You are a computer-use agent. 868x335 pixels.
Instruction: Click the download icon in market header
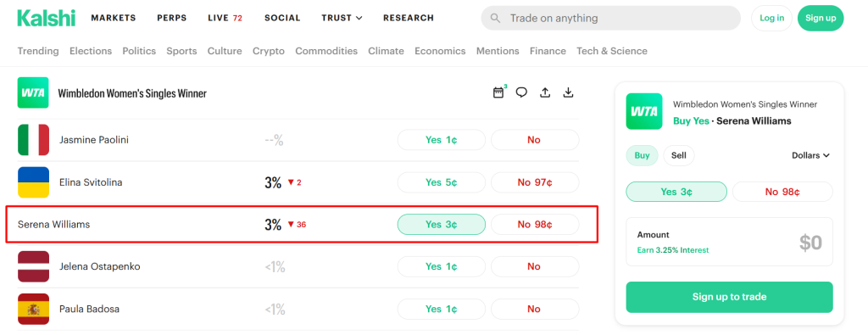567,92
